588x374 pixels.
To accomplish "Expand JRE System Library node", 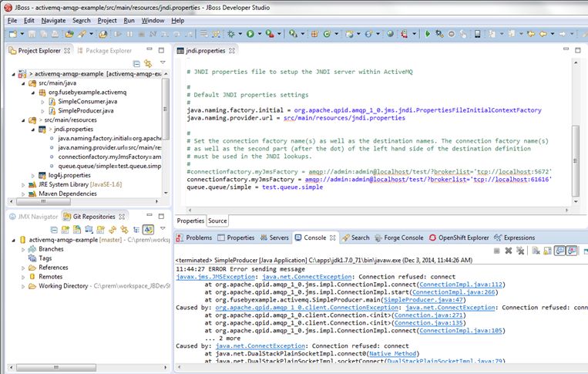I will point(23,185).
